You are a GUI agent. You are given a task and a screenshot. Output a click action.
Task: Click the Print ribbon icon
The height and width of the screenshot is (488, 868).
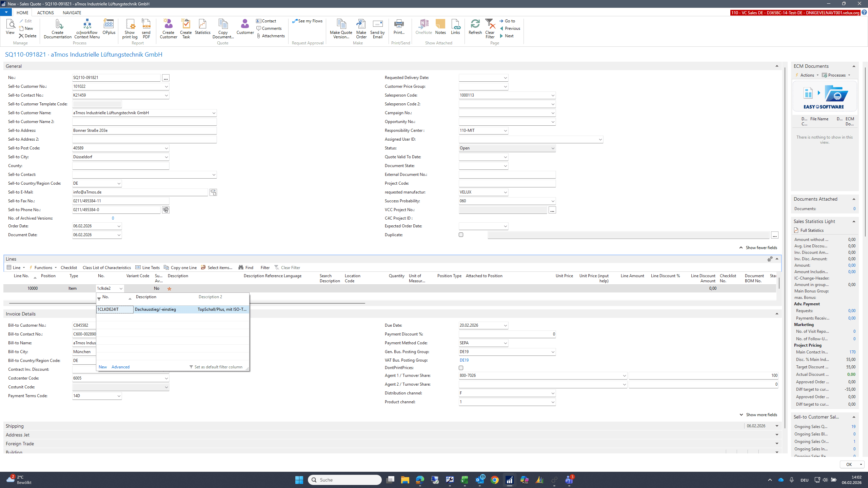[x=399, y=27]
